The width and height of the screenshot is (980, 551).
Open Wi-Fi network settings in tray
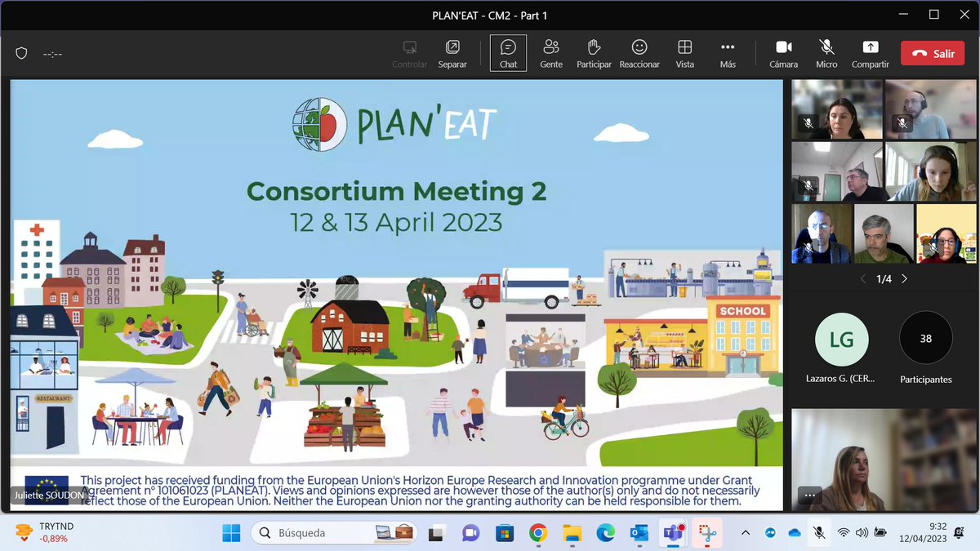(x=844, y=533)
